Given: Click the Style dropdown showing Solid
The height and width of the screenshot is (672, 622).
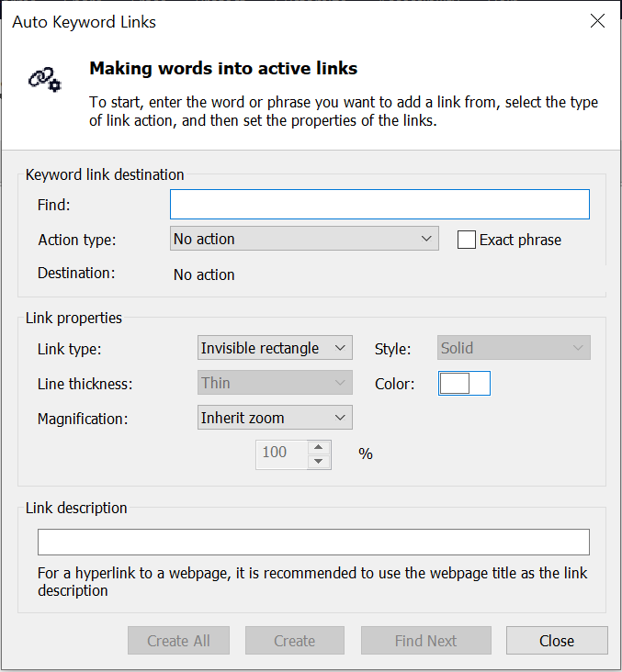Looking at the screenshot, I should click(514, 348).
